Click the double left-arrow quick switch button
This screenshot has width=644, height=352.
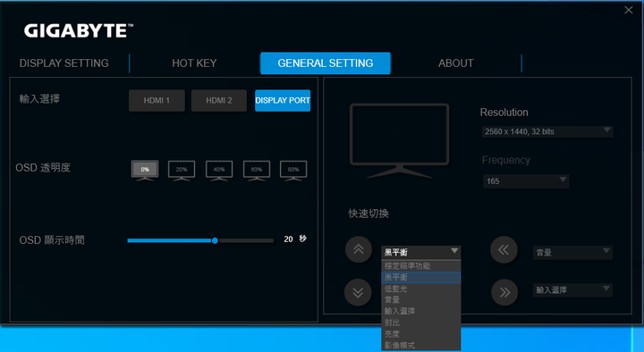(x=504, y=249)
